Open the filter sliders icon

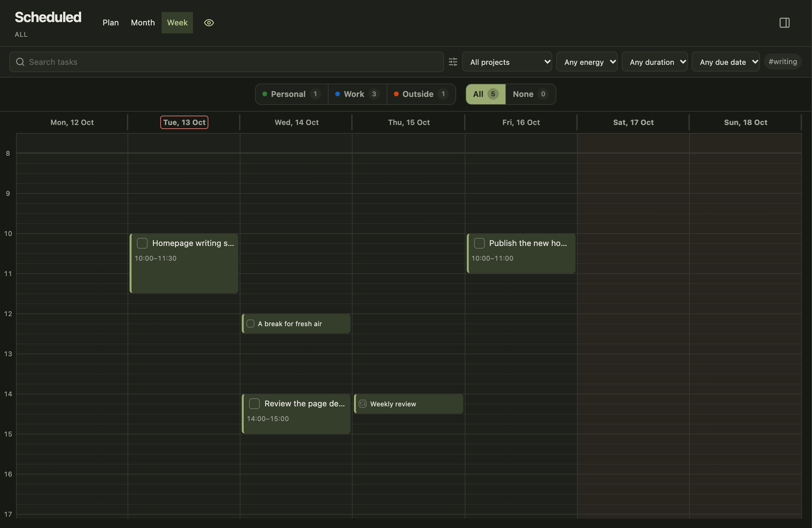453,62
